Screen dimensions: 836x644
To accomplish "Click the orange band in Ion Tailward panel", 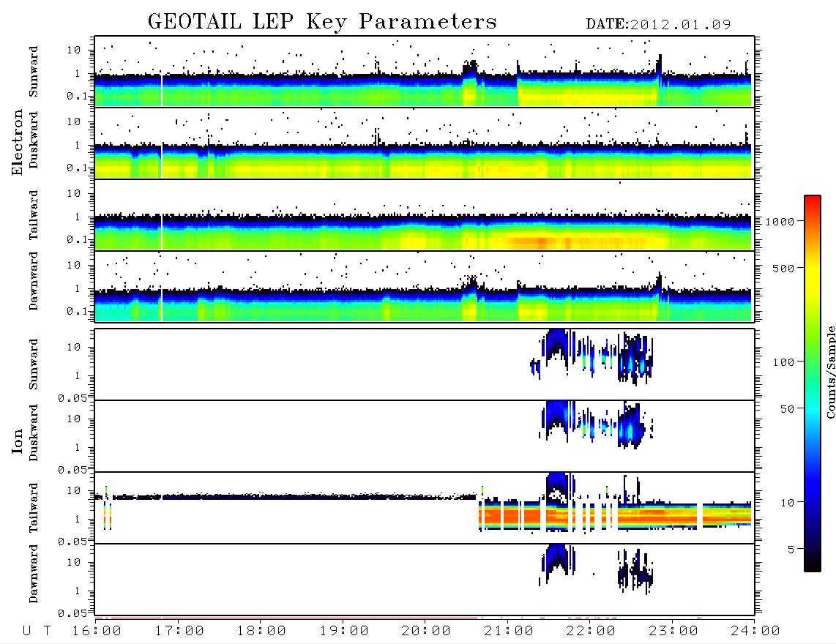I will 613,516.
